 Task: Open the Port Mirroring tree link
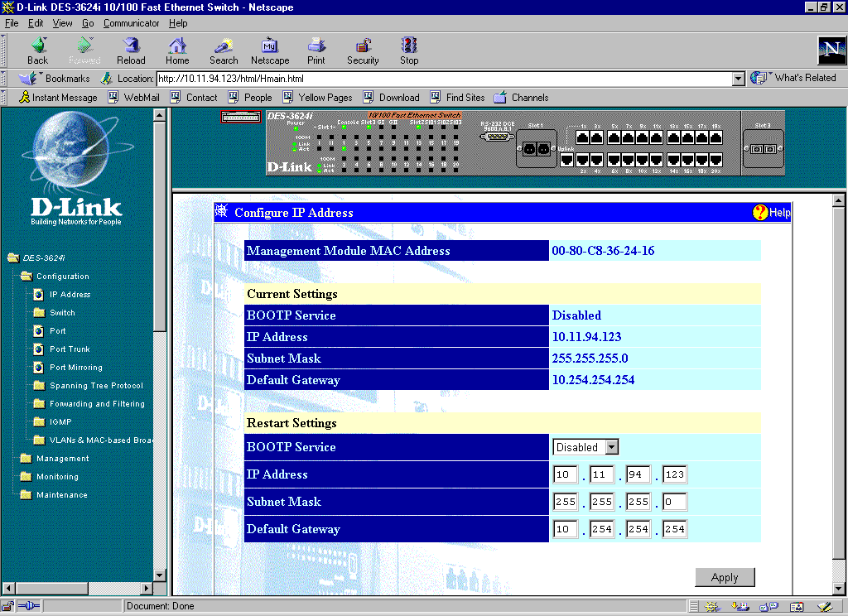pyautogui.click(x=75, y=368)
